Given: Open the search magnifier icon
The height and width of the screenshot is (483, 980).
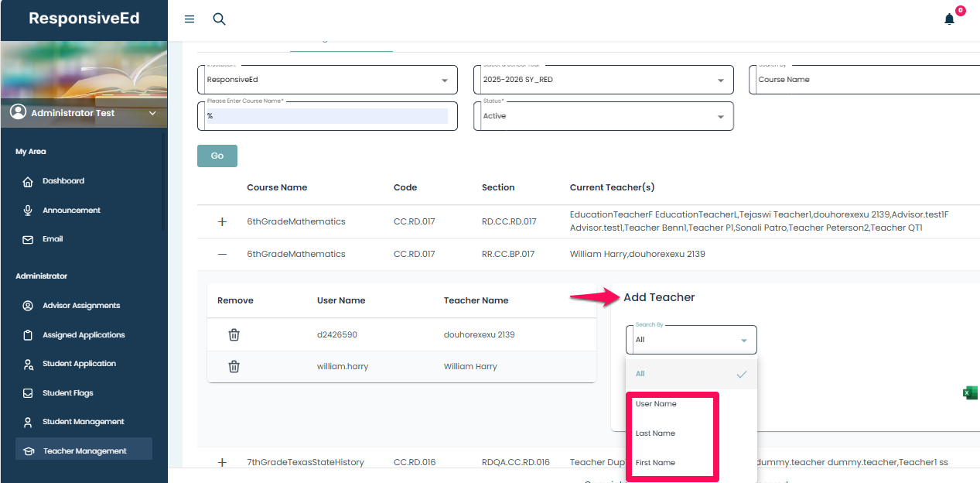Looking at the screenshot, I should 219,19.
